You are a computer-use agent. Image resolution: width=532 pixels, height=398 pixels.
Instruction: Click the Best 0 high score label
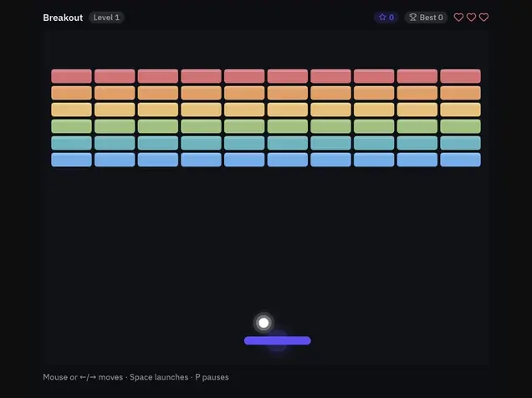(x=426, y=18)
